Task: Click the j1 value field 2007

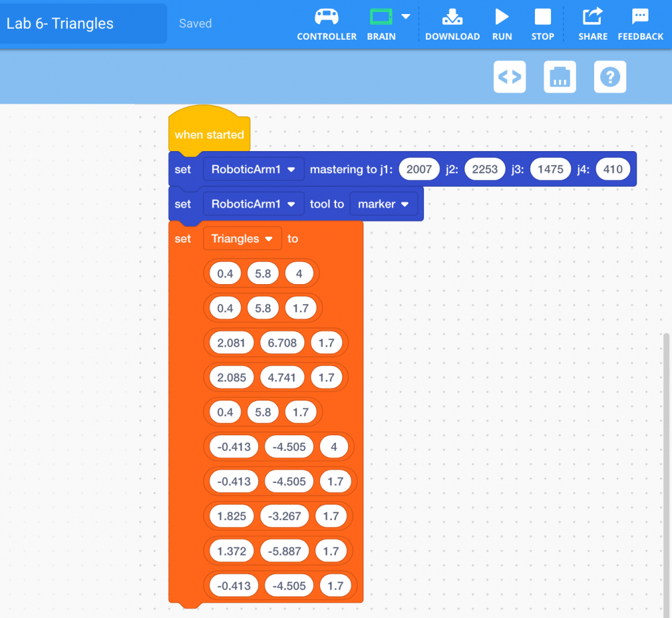Action: [x=419, y=169]
